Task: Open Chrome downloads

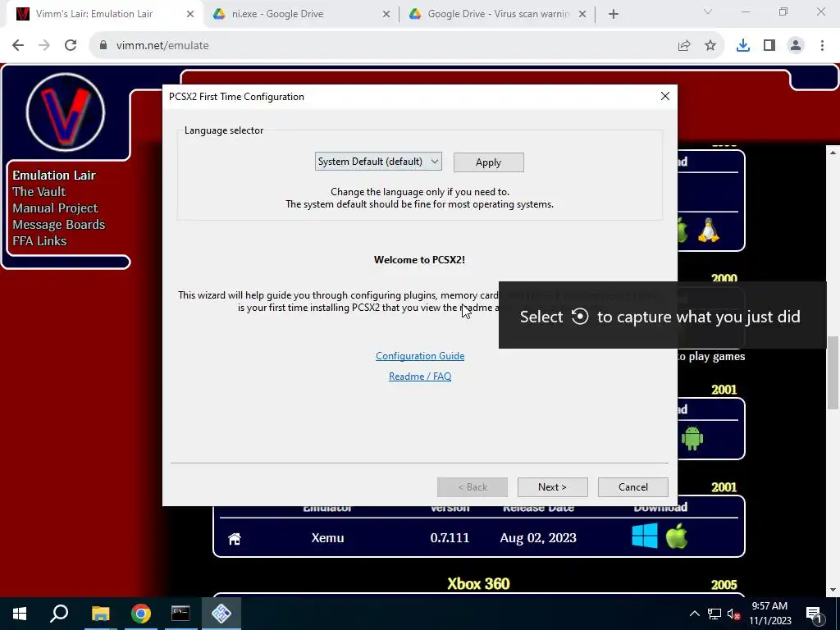Action: pos(743,46)
